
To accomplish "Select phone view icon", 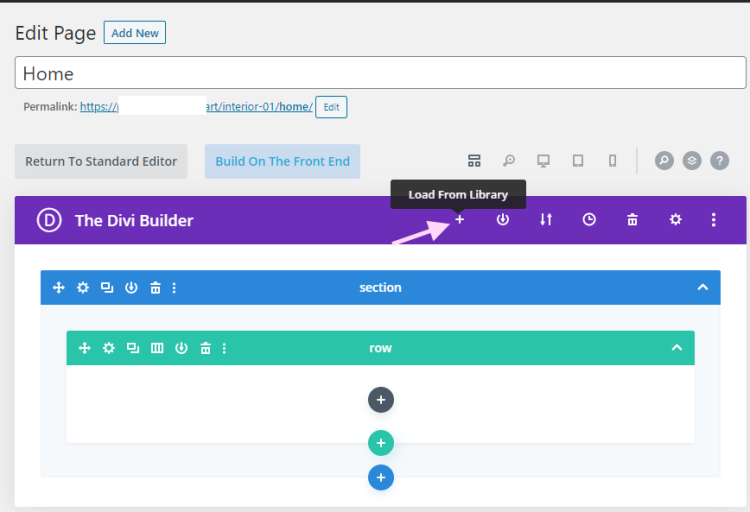I will [612, 161].
